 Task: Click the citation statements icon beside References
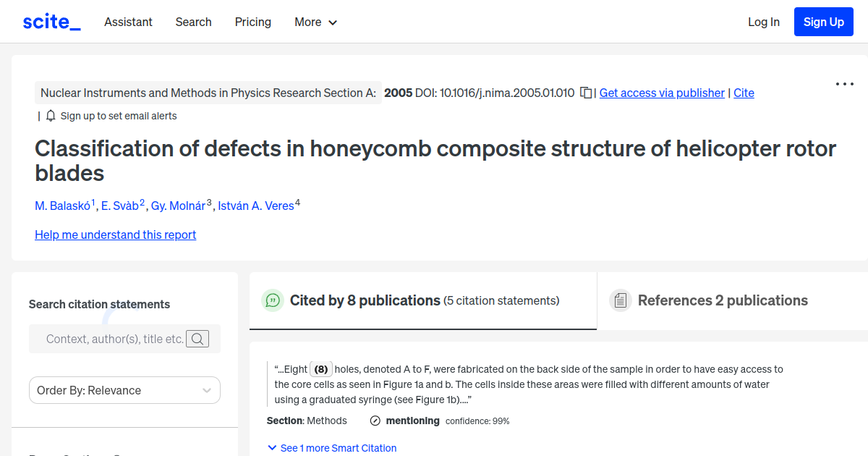[x=621, y=300]
